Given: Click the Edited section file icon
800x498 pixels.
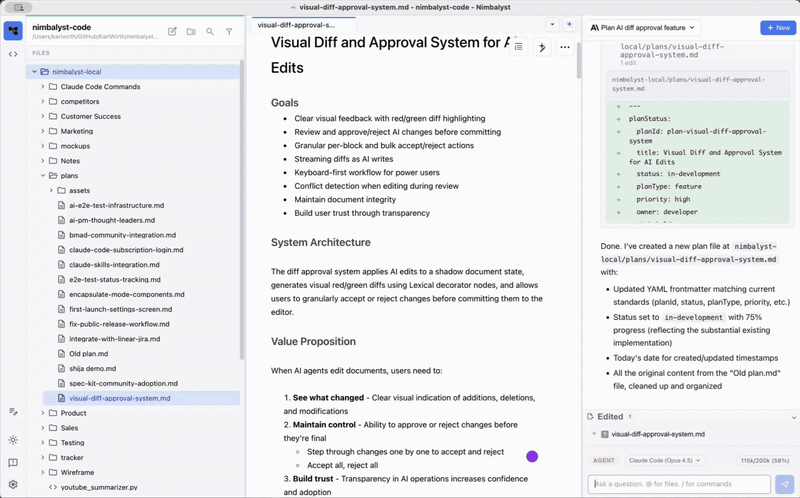Looking at the screenshot, I should (590, 416).
